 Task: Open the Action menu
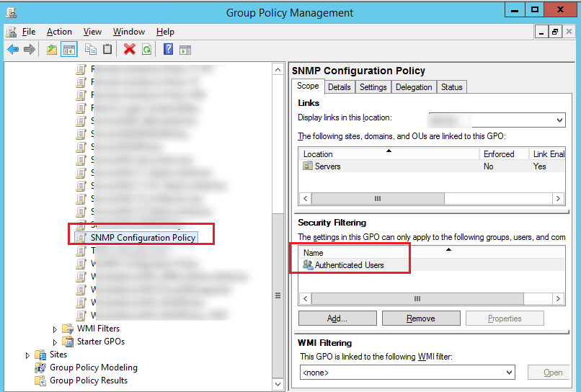59,32
